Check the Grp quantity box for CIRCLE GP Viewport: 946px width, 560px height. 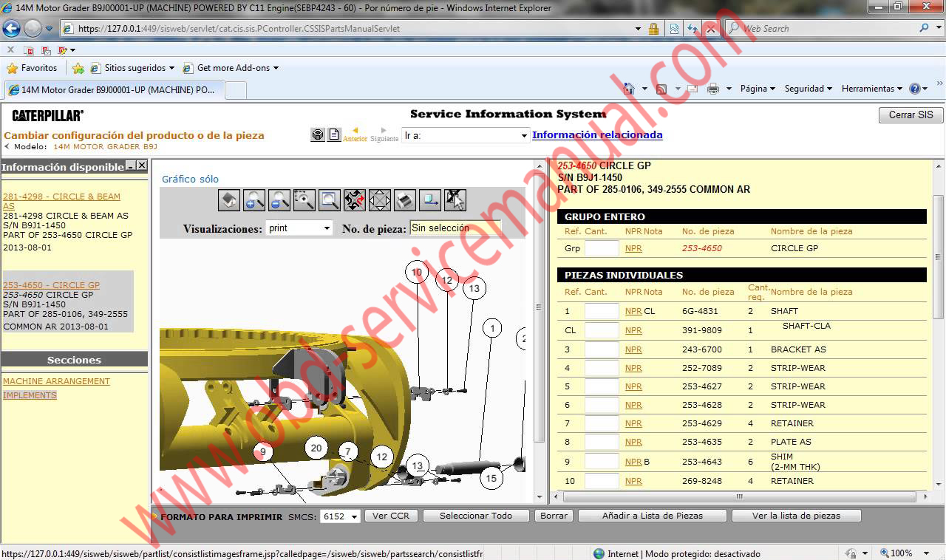pos(601,248)
